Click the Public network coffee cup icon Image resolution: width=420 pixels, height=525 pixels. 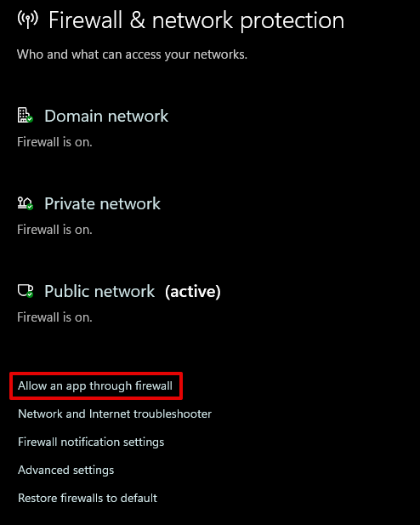point(26,291)
